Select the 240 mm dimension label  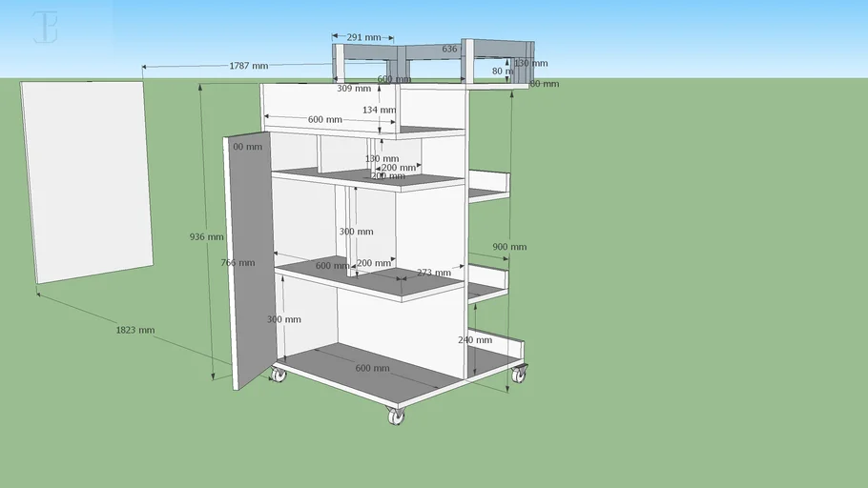coord(475,339)
